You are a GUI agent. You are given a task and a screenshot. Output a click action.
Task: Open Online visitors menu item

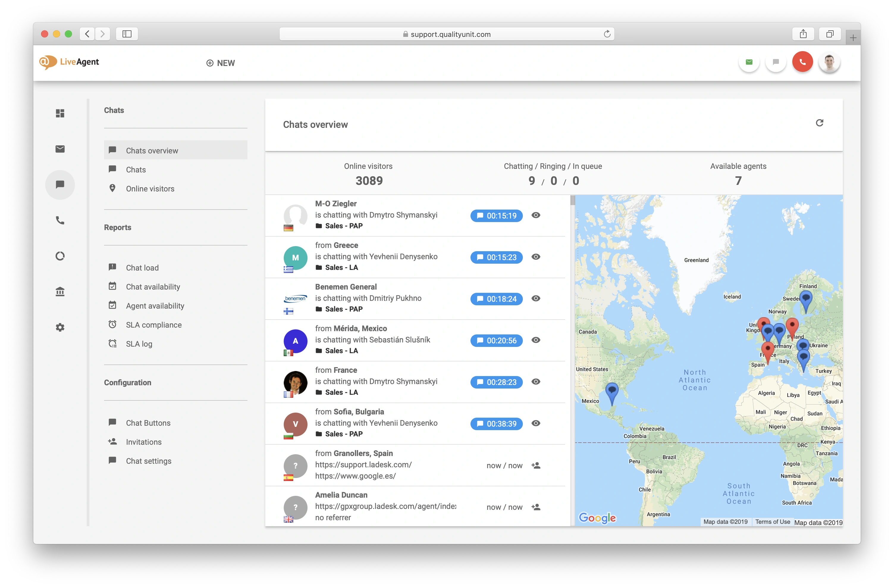click(x=175, y=188)
